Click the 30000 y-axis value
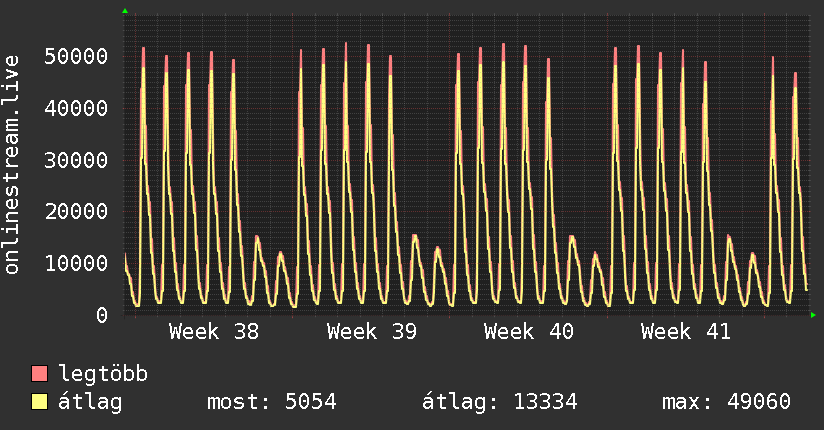This screenshot has width=824, height=430. click(x=76, y=160)
